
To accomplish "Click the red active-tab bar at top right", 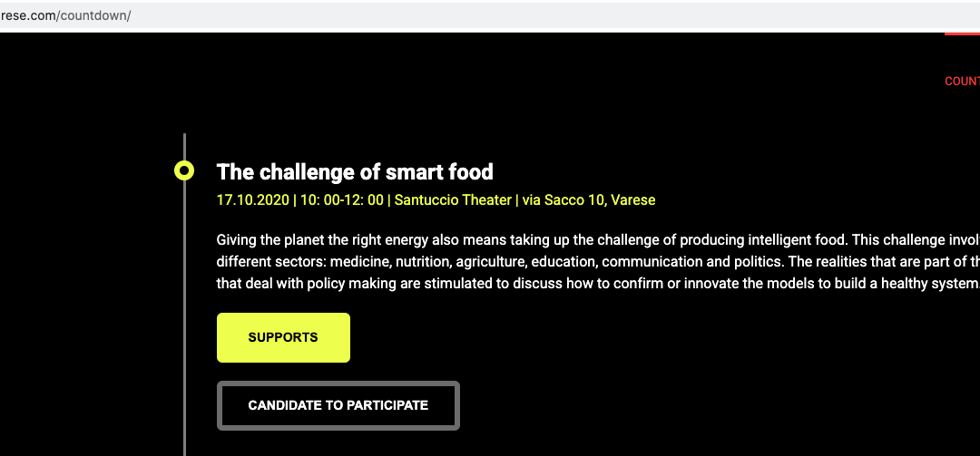I will 962,34.
